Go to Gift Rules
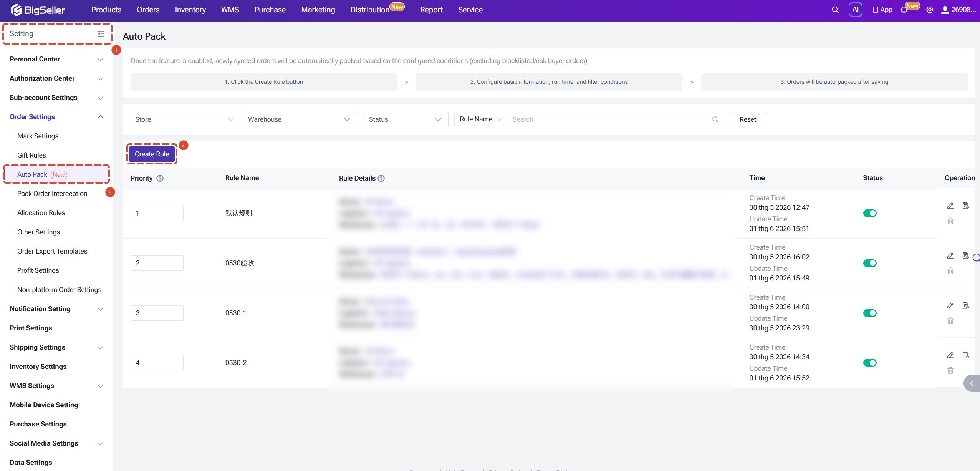The height and width of the screenshot is (471, 980). click(31, 155)
